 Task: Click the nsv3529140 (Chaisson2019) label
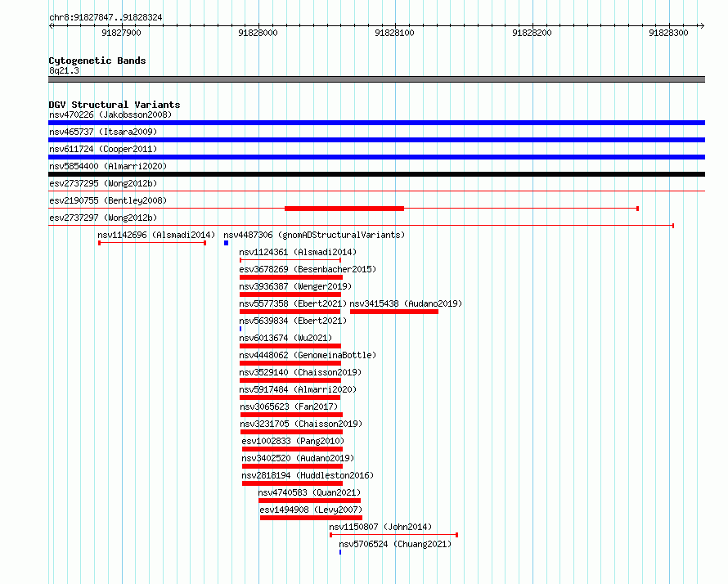(300, 372)
